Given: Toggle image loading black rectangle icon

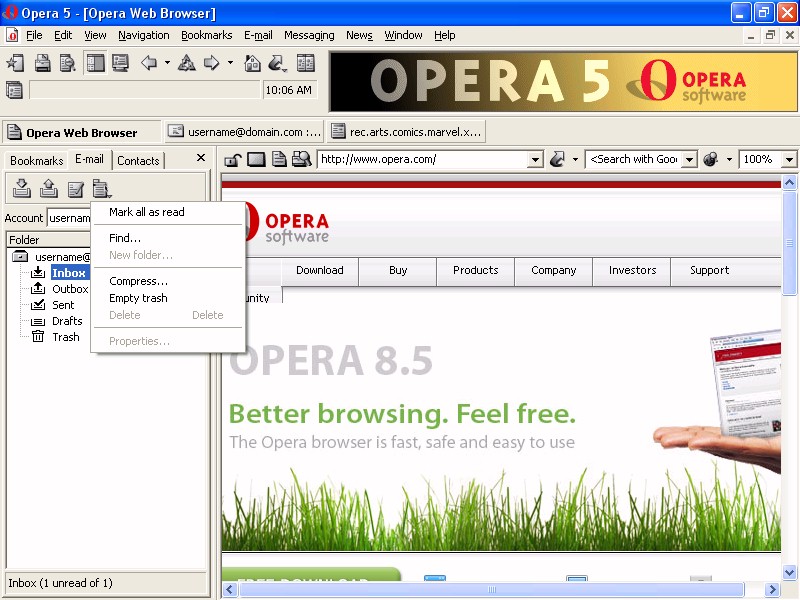Looking at the screenshot, I should coord(256,160).
